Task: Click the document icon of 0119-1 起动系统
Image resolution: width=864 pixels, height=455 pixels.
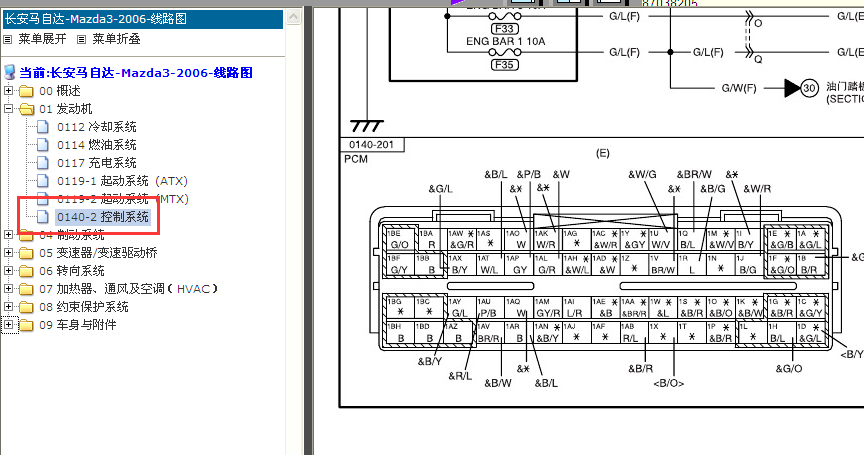Action: [43, 181]
